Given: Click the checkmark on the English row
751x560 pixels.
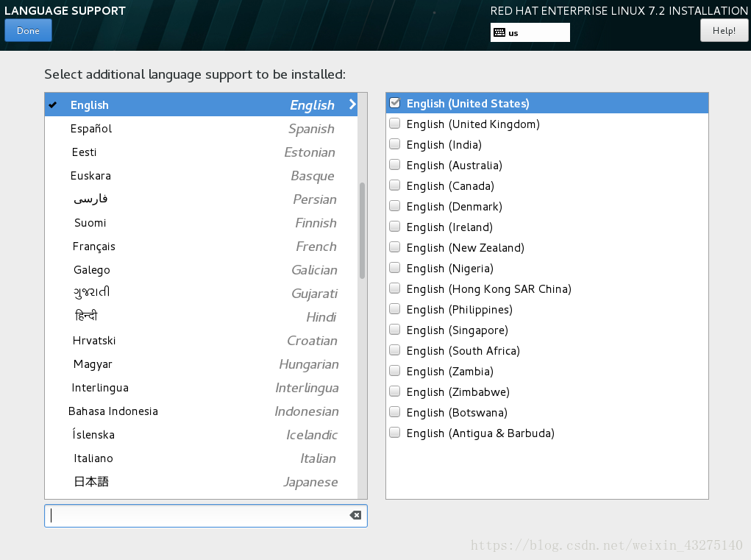Looking at the screenshot, I should [53, 105].
